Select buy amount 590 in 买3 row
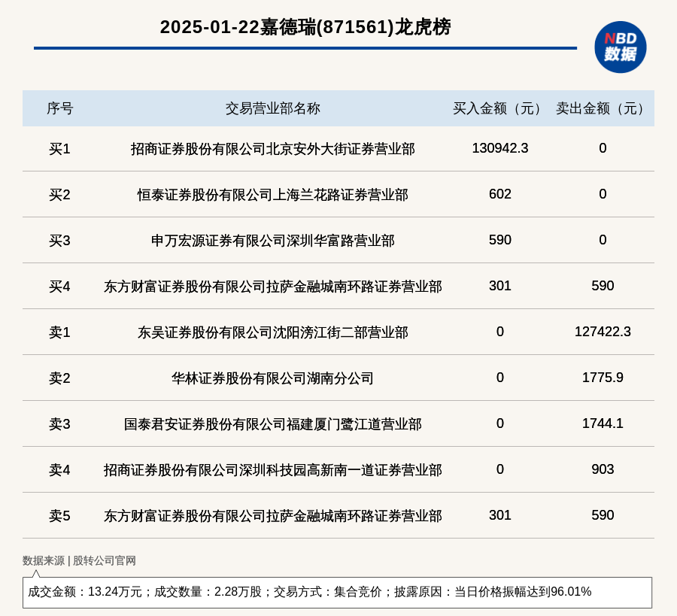The height and width of the screenshot is (616, 677). point(500,240)
